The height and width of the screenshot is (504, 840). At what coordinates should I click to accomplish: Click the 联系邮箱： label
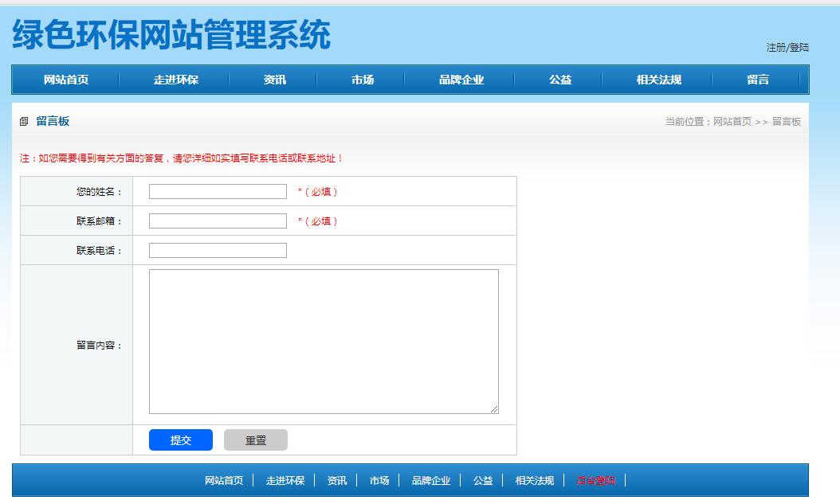(99, 221)
